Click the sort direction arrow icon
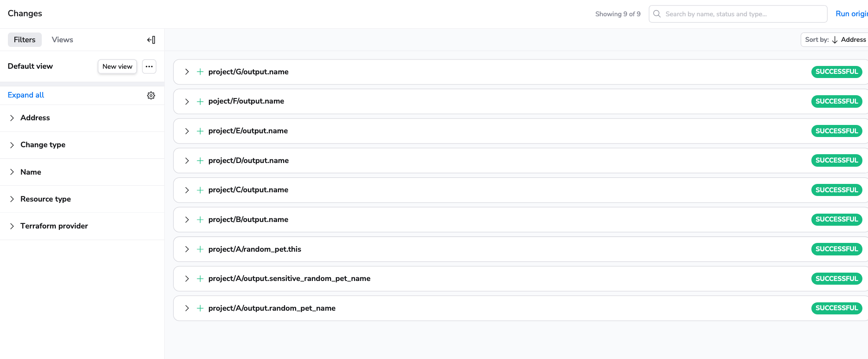Screen dimensions: 868x359 [x=835, y=40]
